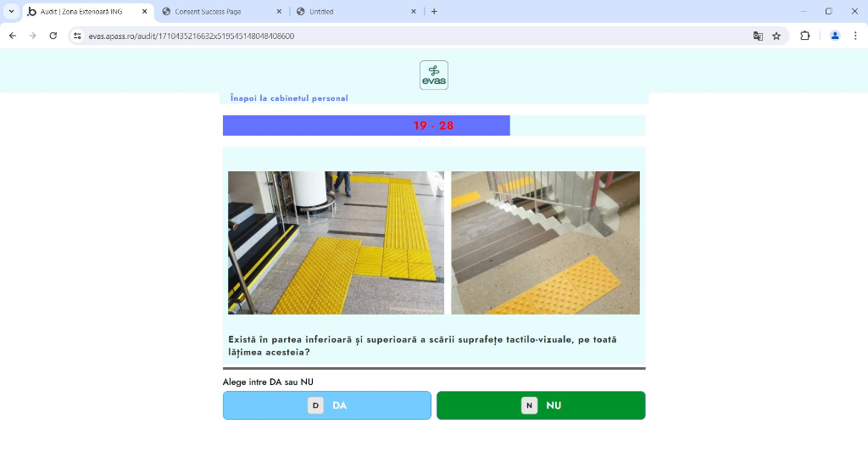View site information icon in address bar
Screen dimensions: 868x463
pos(77,36)
